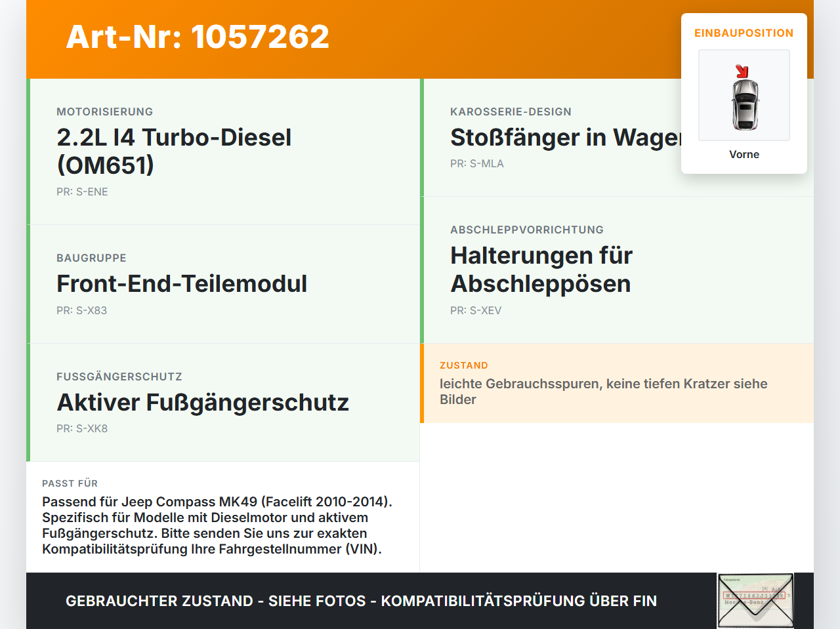Click the Halterungen für Abschleppösen value
Viewport: 840px width, 629px height.
coord(541,270)
